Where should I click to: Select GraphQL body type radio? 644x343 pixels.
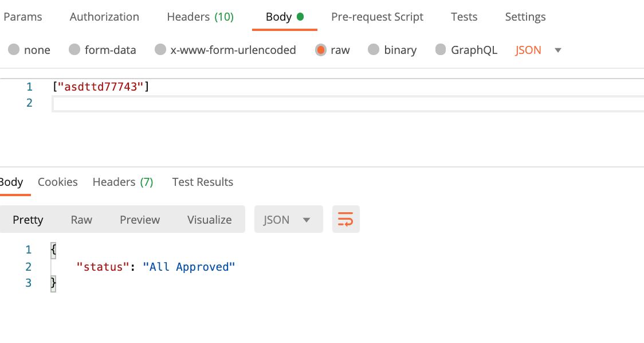coord(440,50)
